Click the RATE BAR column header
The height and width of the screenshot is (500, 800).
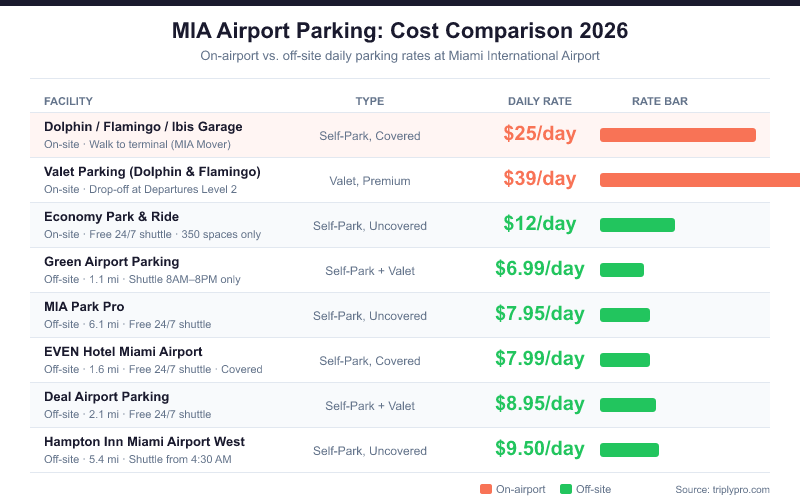pyautogui.click(x=660, y=101)
